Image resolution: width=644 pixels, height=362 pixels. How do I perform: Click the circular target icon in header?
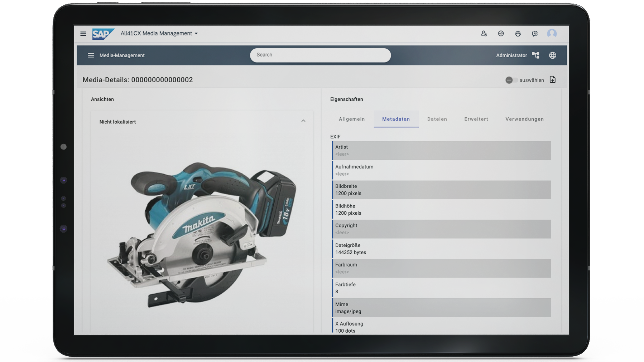501,34
